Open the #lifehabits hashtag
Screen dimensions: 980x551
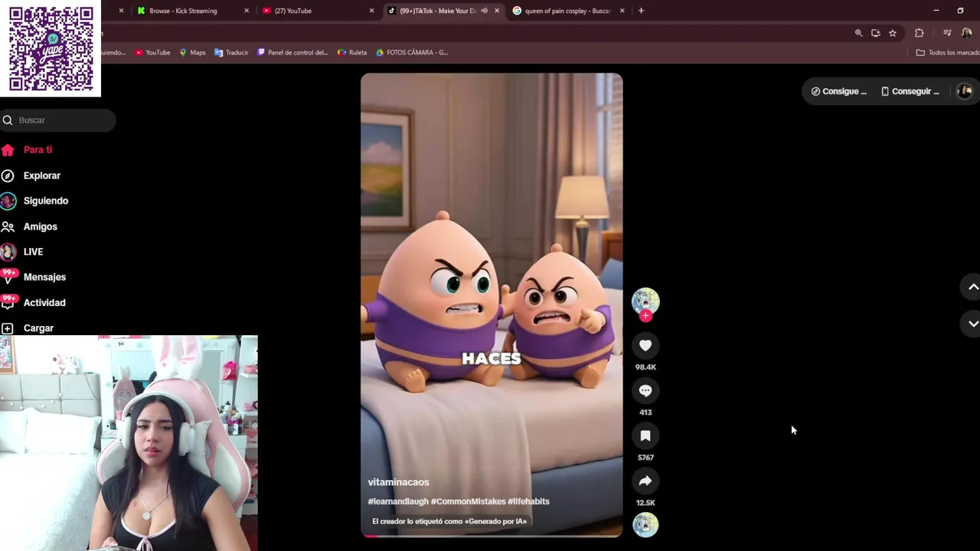coord(528,501)
